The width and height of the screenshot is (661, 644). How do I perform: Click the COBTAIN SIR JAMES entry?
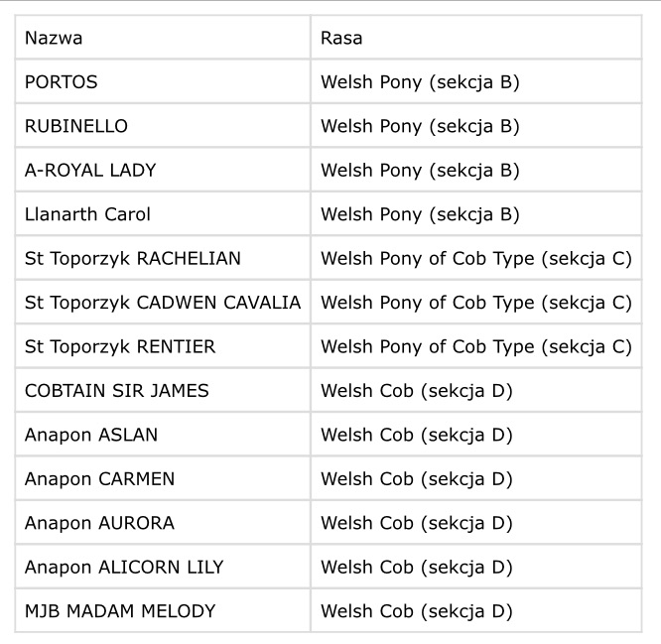(x=117, y=391)
